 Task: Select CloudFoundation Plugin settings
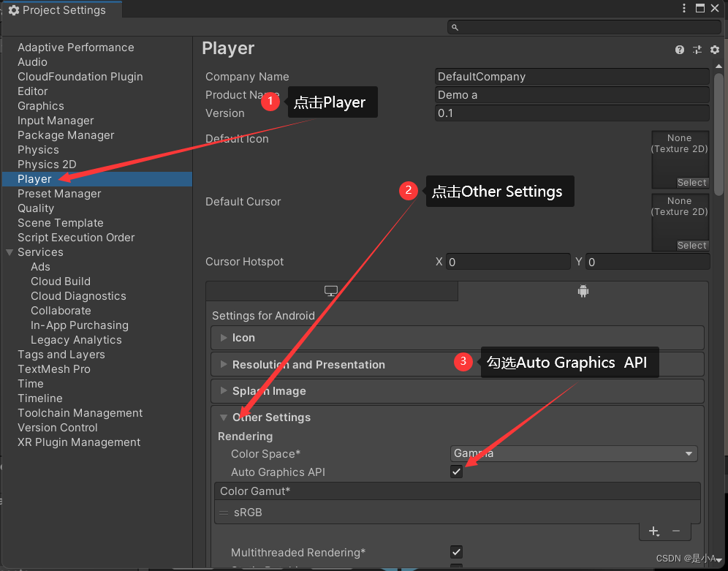pos(80,77)
